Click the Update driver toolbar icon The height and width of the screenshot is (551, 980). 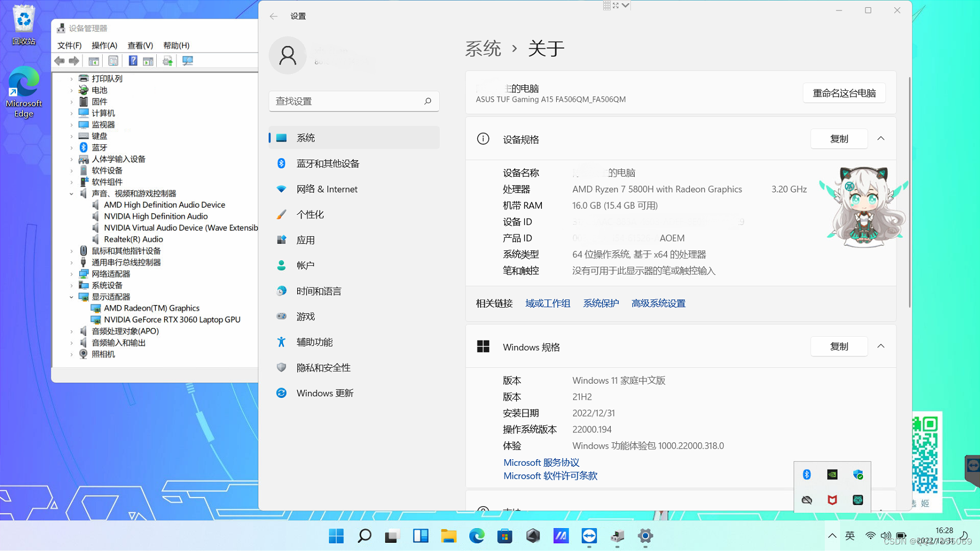pyautogui.click(x=168, y=61)
